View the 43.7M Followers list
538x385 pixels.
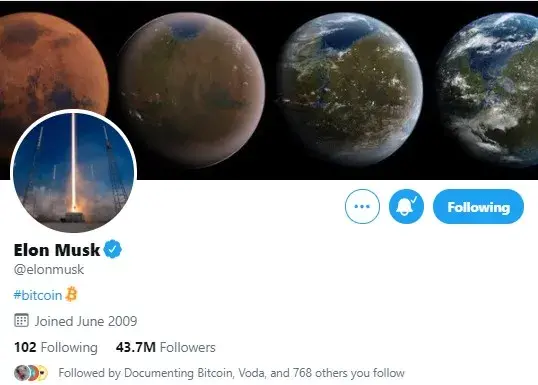[x=166, y=347]
